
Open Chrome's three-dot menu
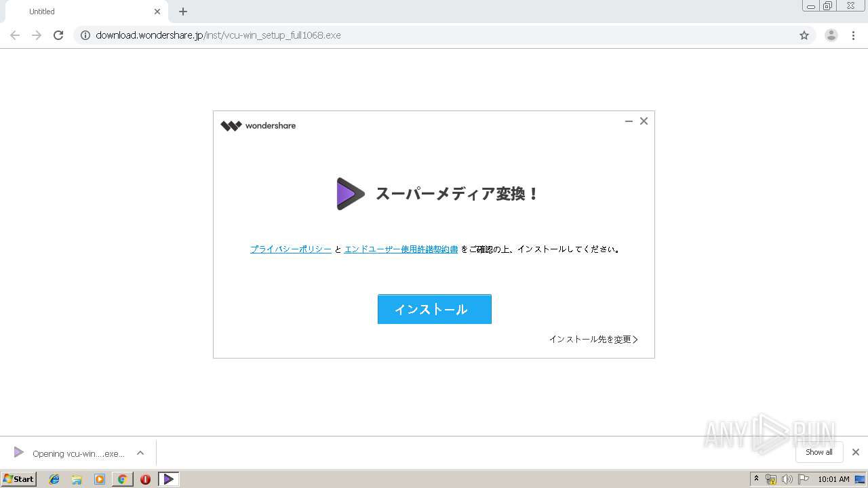854,35
